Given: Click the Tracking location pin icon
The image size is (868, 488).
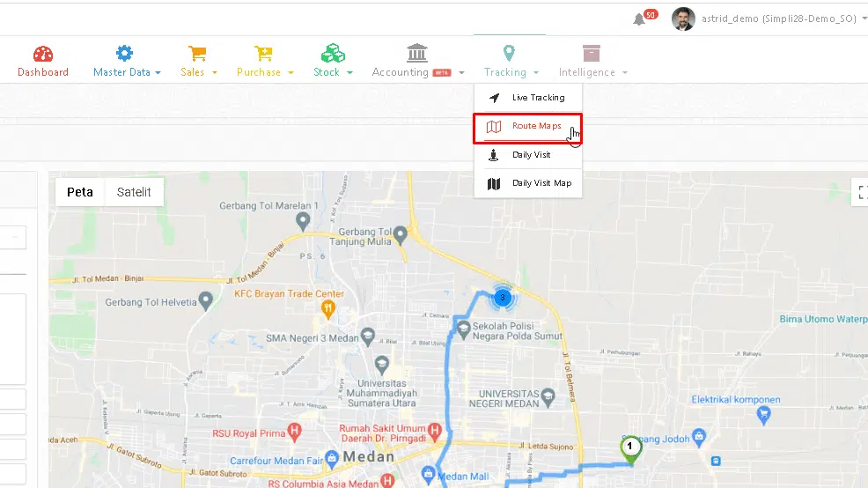Looking at the screenshot, I should pos(509,53).
